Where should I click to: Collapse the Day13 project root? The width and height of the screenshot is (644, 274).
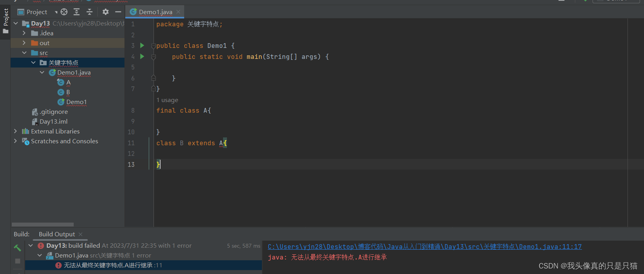16,24
